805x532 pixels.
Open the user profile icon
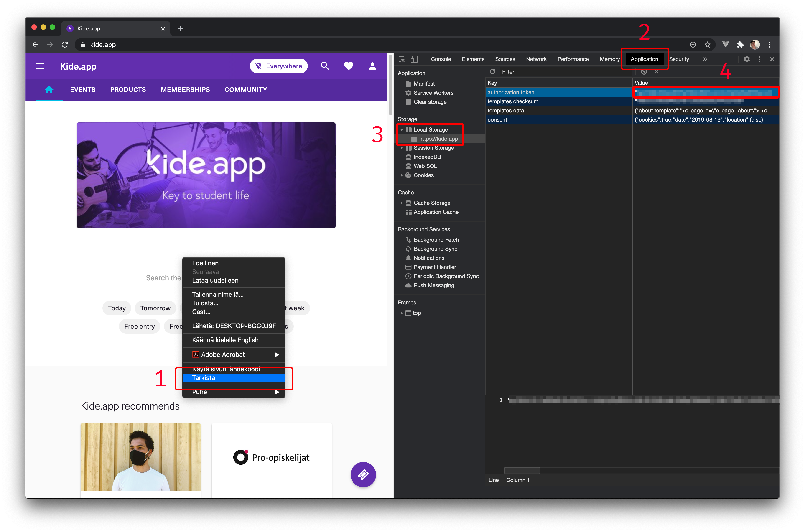[x=372, y=66]
